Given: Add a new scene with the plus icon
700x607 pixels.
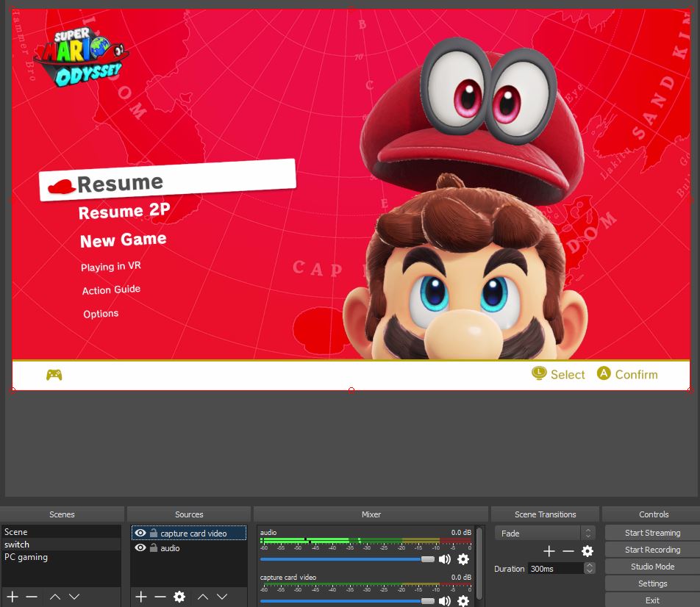Looking at the screenshot, I should (12, 597).
